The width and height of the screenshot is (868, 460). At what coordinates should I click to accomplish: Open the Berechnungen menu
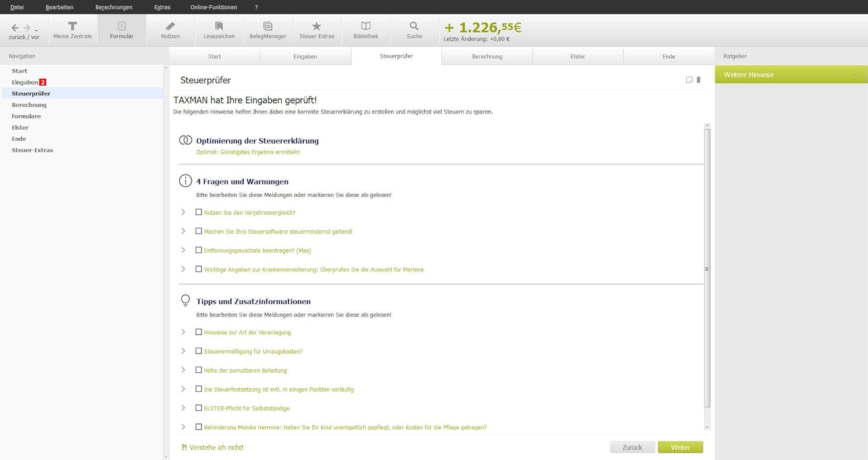tap(113, 7)
